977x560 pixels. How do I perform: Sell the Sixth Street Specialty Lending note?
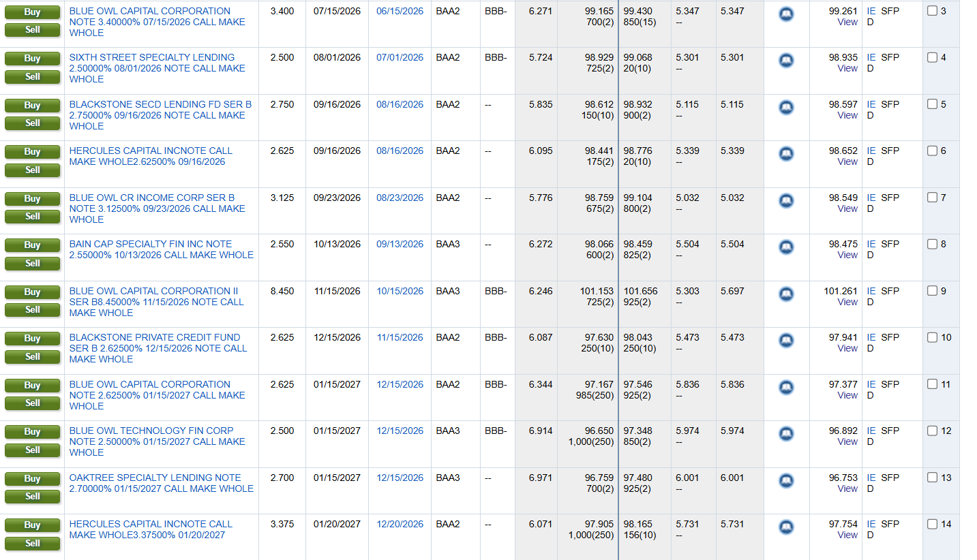32,76
